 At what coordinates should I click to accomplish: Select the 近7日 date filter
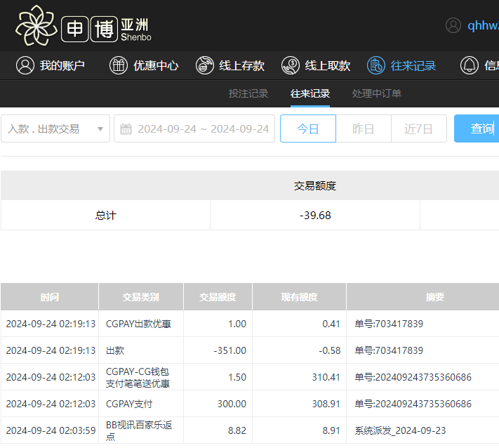418,129
